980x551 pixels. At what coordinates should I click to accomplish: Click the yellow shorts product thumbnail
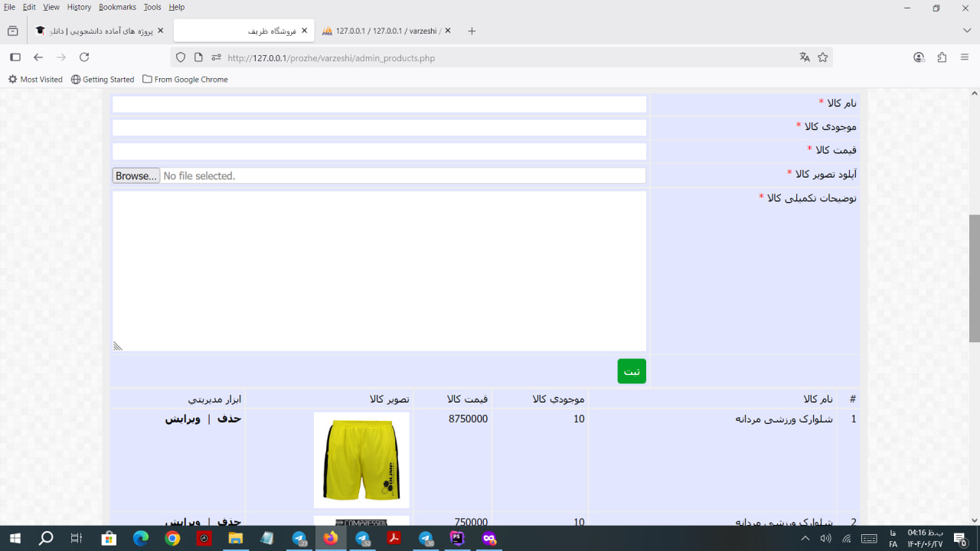361,460
